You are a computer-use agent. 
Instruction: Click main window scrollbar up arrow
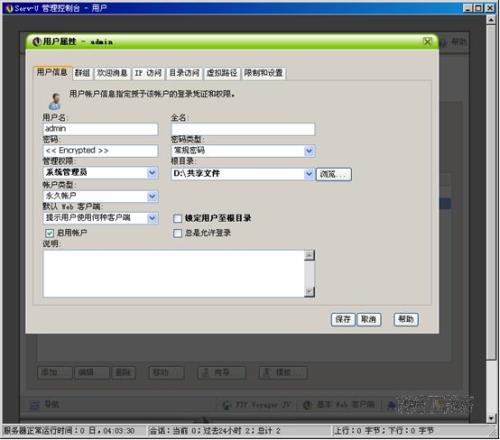(x=491, y=20)
